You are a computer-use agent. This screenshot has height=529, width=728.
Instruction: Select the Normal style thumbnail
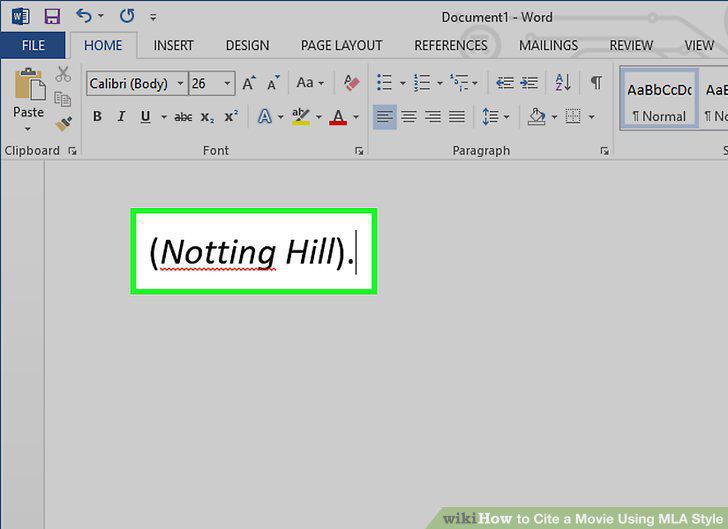[x=659, y=98]
